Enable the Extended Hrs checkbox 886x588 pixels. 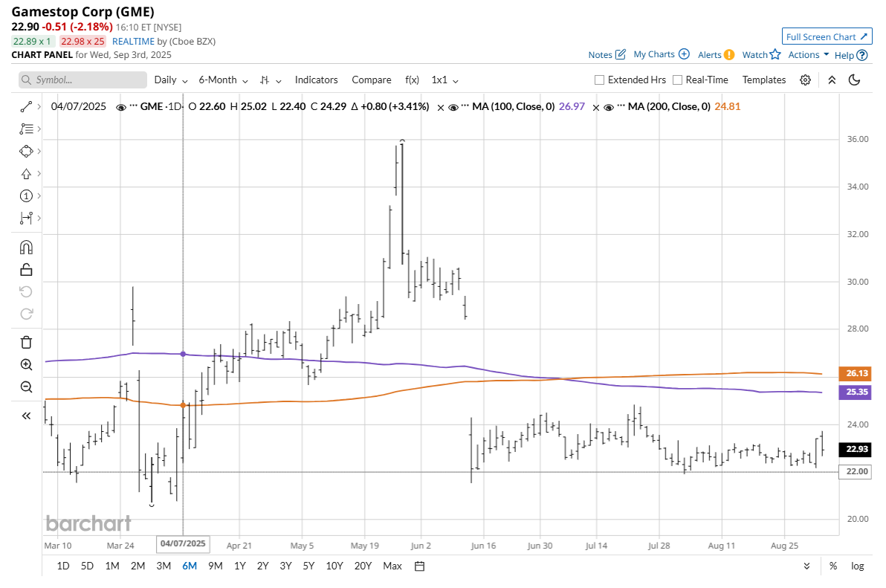(x=600, y=80)
